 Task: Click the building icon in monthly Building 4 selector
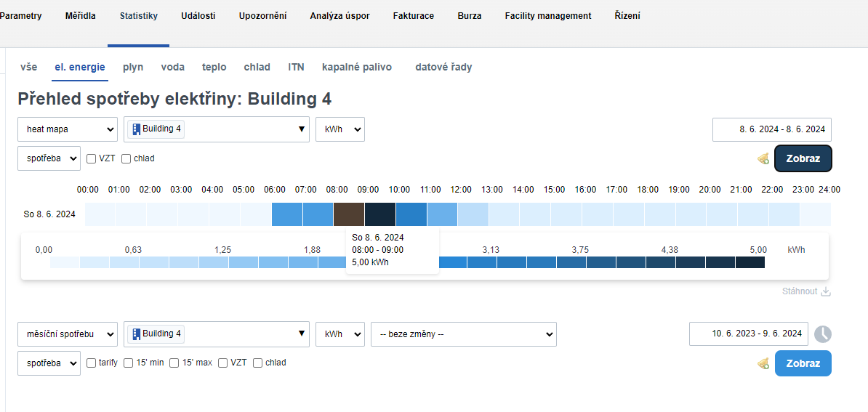pyautogui.click(x=136, y=334)
